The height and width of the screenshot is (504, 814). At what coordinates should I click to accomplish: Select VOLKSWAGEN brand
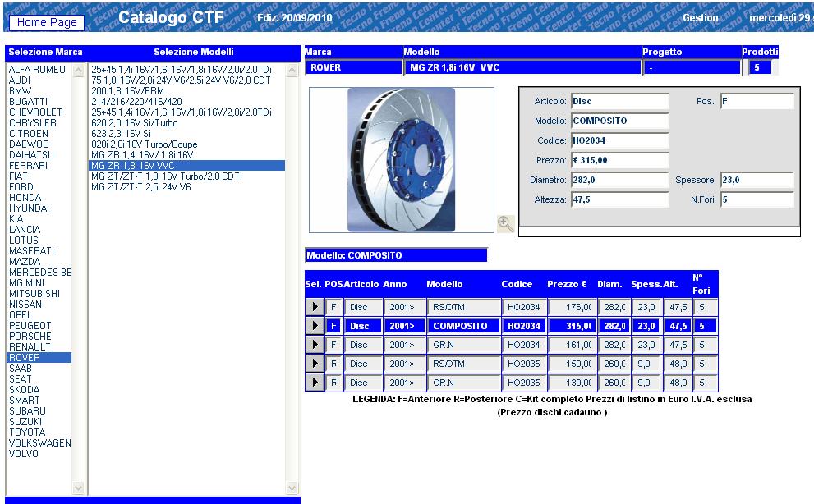40,443
